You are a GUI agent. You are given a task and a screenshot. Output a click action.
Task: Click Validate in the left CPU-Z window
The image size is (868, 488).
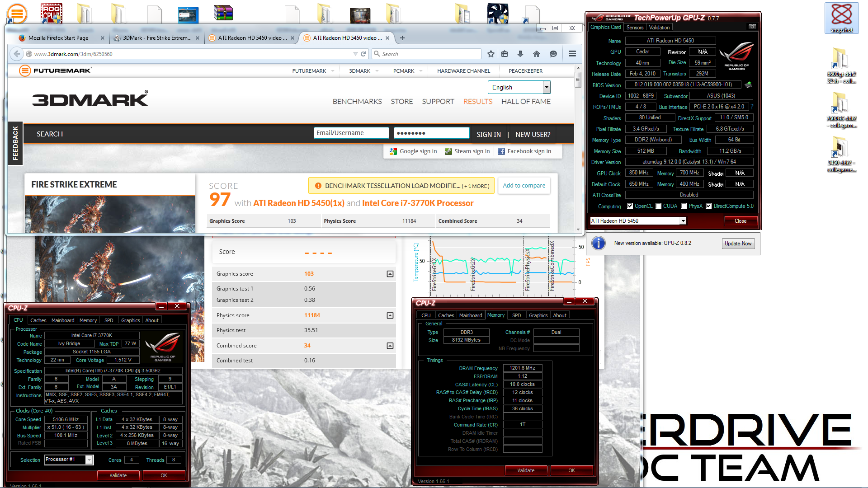[x=118, y=475]
